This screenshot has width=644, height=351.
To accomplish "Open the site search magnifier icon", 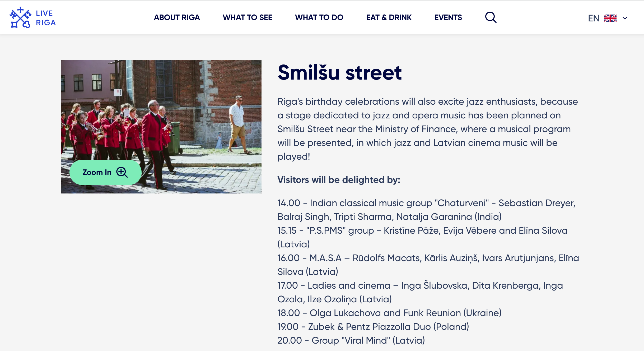I will point(491,17).
